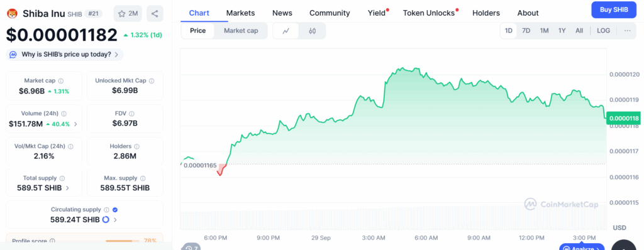Open the Markets tab
Screen dimensions: 644x250
pos(240,13)
